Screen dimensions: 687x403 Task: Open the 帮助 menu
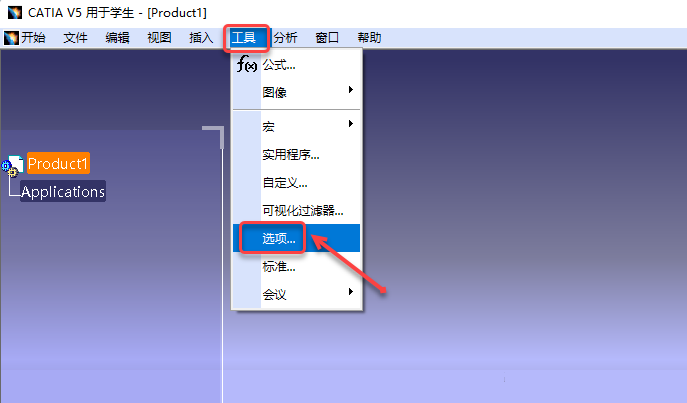369,38
